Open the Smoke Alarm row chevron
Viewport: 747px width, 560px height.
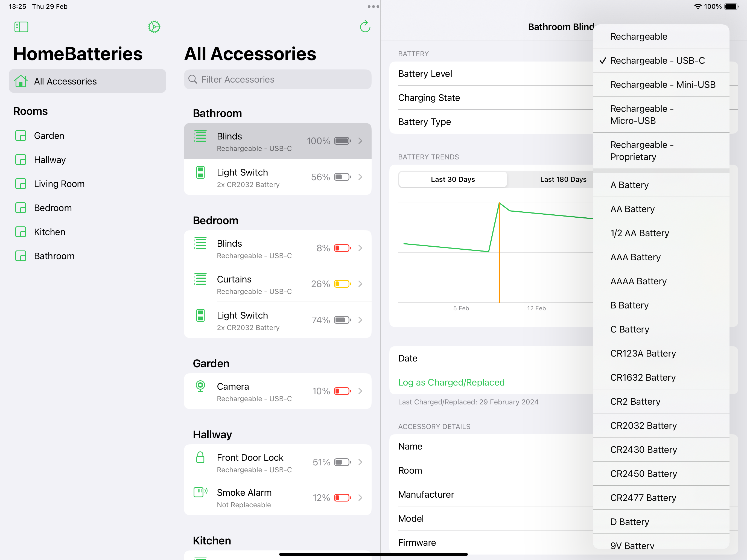pos(360,498)
